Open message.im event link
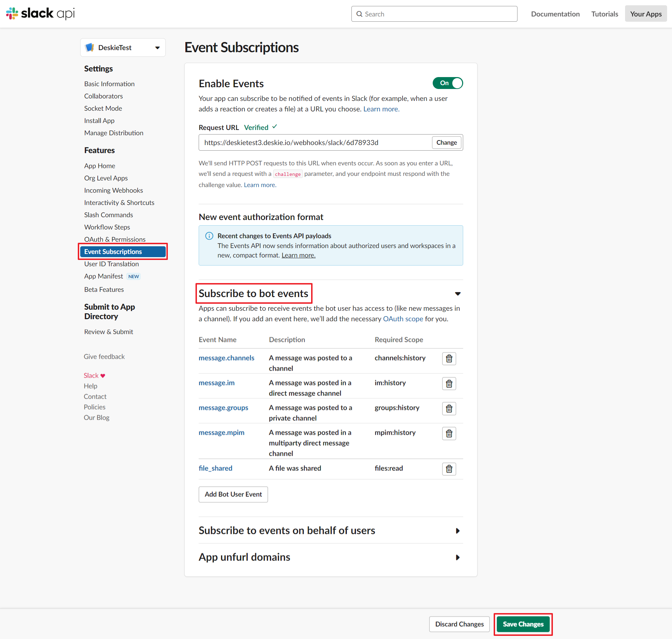The image size is (672, 639). [x=217, y=383]
